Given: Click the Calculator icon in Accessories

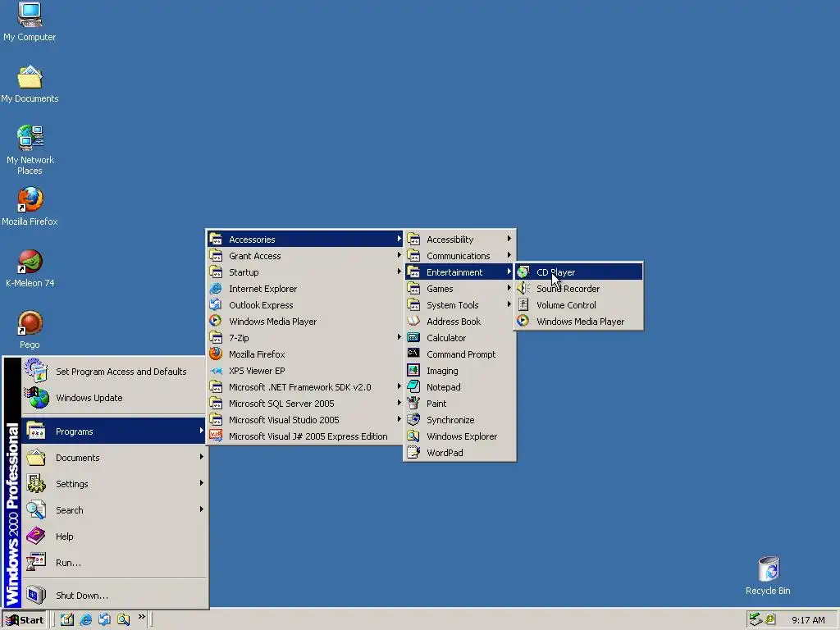Looking at the screenshot, I should pos(413,337).
